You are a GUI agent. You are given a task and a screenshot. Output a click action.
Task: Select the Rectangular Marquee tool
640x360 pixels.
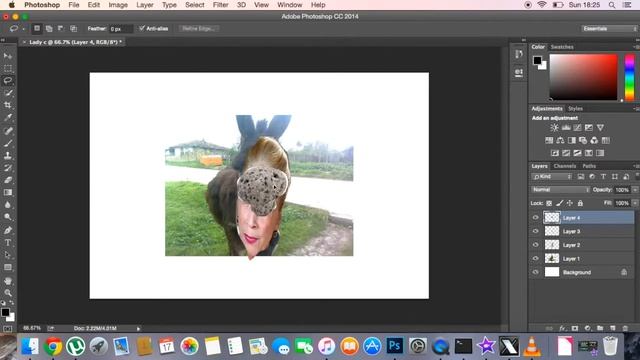pyautogui.click(x=8, y=68)
